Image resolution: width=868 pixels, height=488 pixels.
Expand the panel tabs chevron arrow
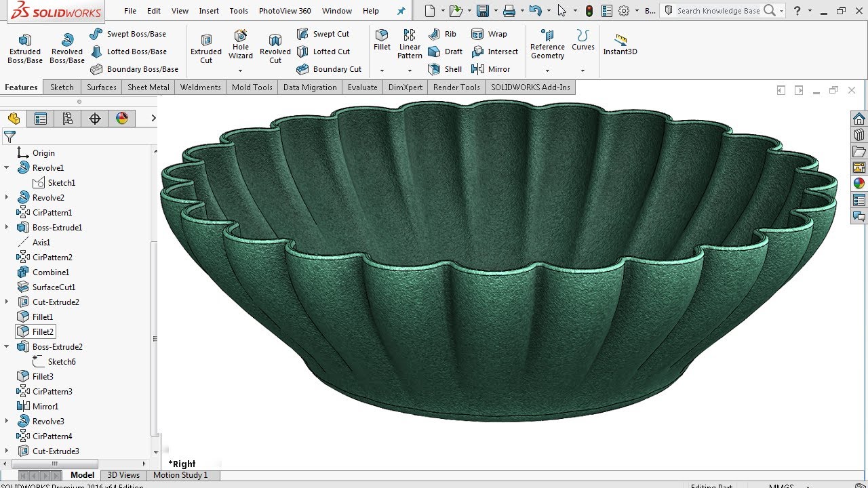point(153,119)
